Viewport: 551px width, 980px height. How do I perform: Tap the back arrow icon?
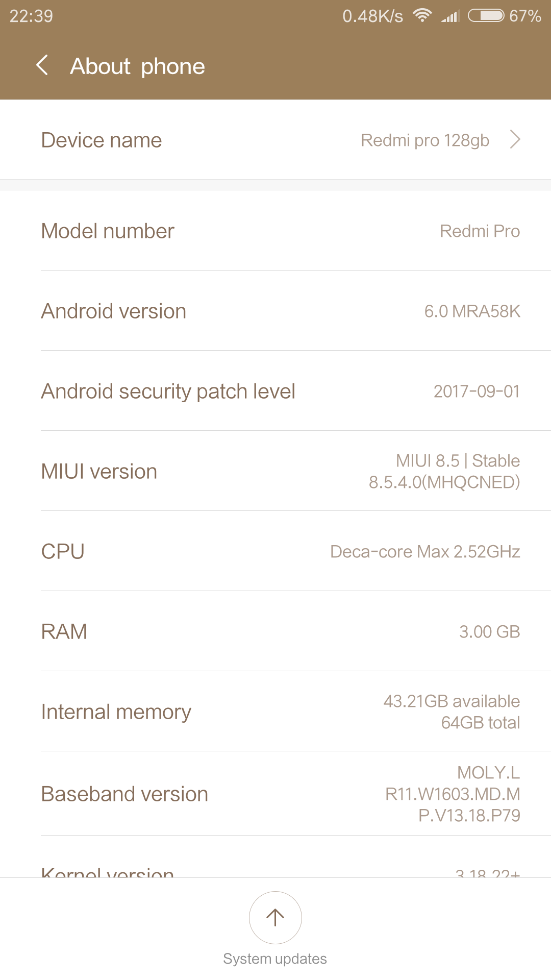42,66
